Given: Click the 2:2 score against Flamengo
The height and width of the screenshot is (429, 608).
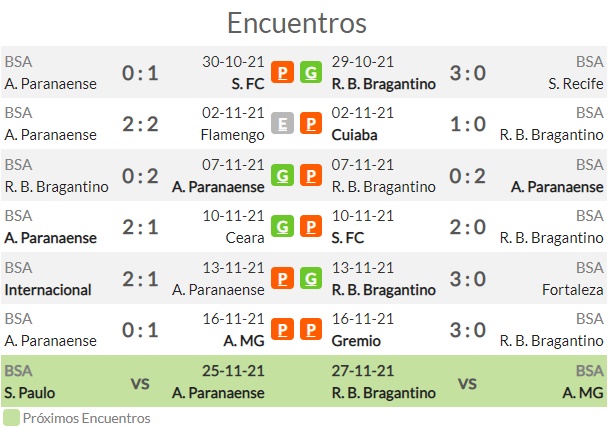Looking at the screenshot, I should coord(140,124).
